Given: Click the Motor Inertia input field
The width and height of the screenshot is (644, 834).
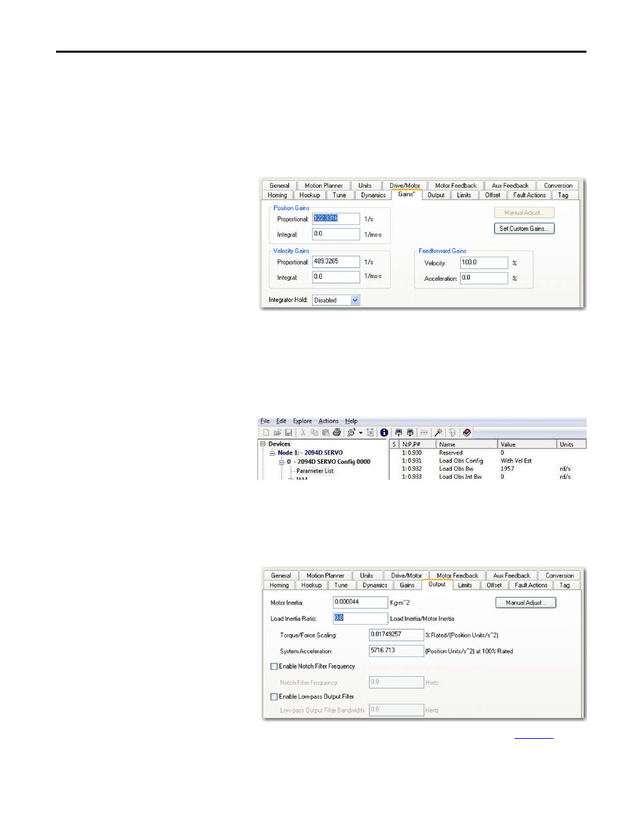Looking at the screenshot, I should [360, 602].
